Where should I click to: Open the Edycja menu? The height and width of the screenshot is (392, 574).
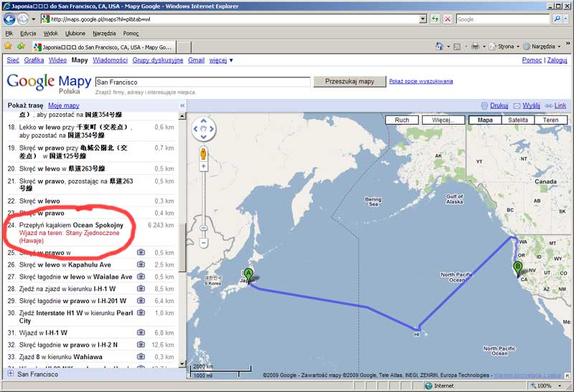28,33
